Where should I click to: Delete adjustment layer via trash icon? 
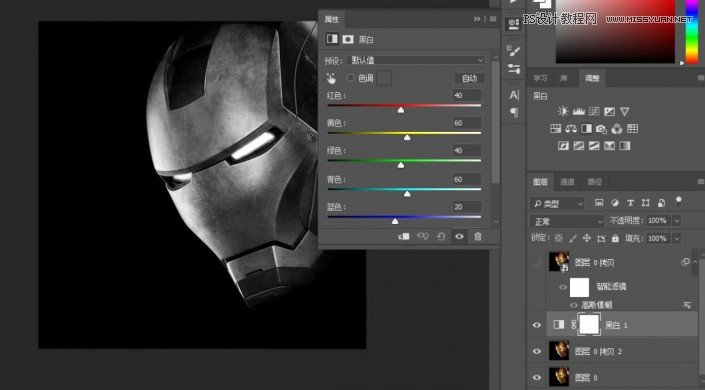[x=477, y=236]
